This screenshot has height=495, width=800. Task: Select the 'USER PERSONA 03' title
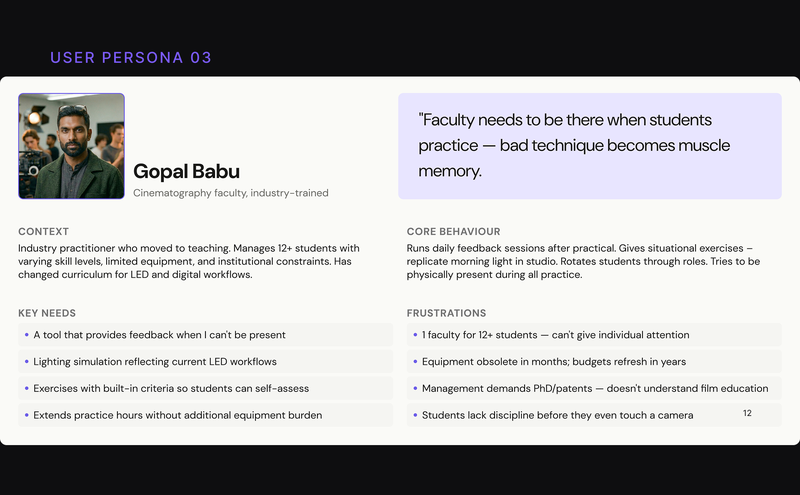(131, 58)
